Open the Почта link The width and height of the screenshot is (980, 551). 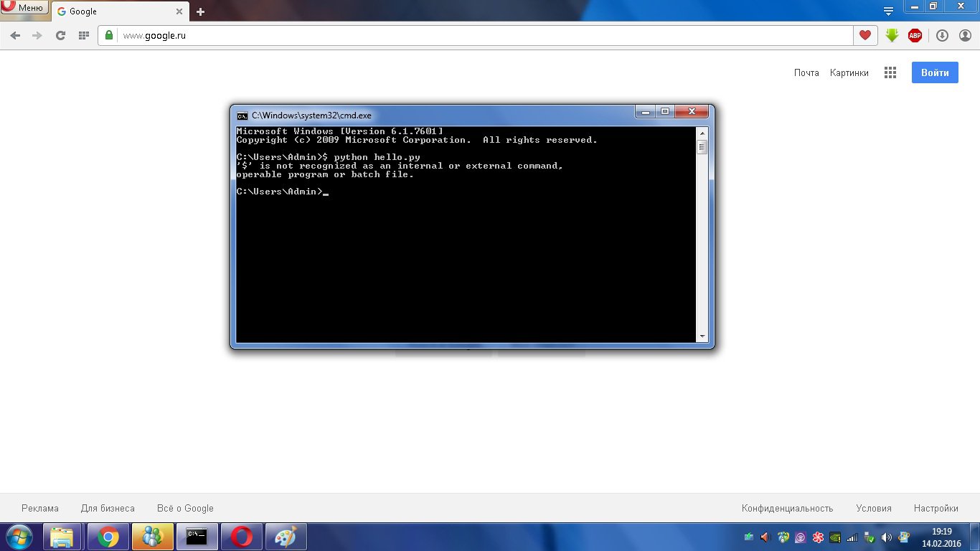(806, 72)
